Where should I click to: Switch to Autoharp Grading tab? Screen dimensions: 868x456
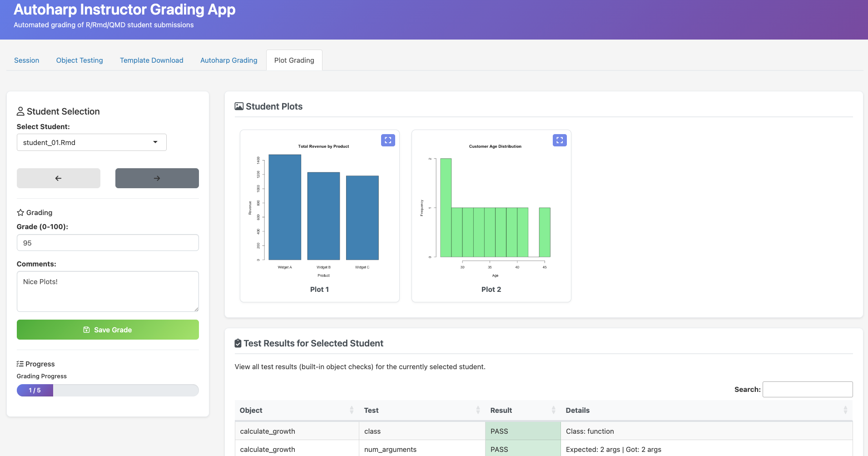(x=229, y=60)
